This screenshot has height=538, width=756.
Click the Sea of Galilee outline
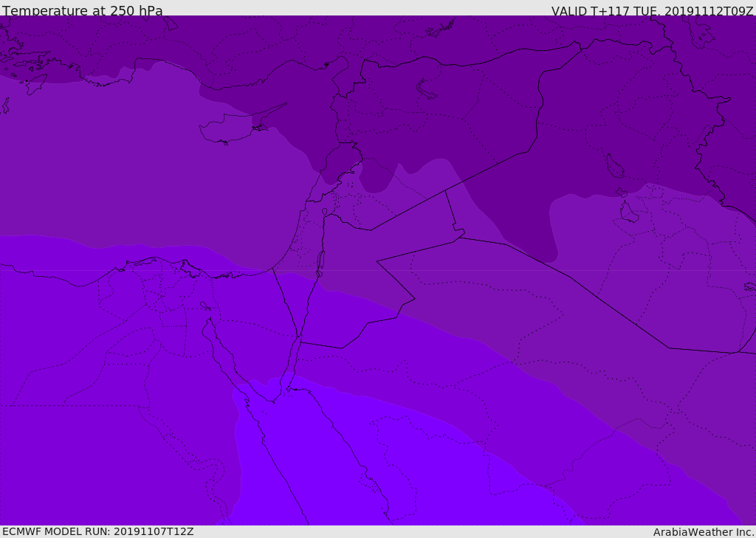point(324,213)
